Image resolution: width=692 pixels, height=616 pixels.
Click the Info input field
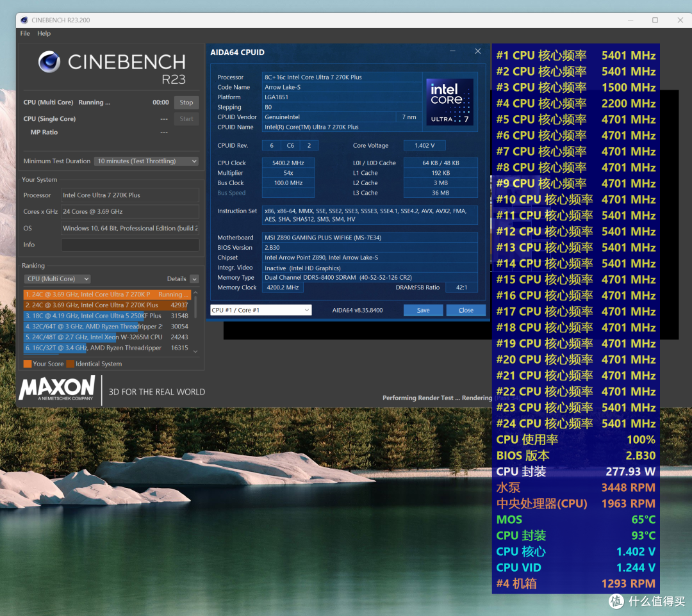point(129,245)
